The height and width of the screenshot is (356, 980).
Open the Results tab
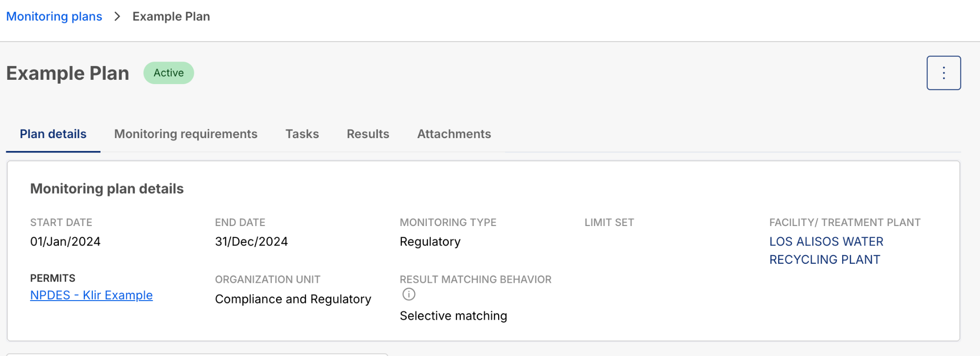tap(368, 134)
